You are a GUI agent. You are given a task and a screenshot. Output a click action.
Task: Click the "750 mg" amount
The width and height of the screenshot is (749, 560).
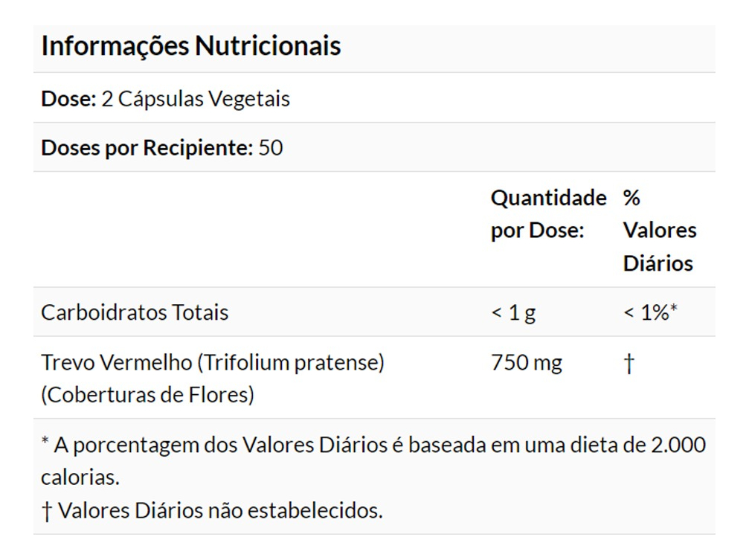tap(527, 363)
